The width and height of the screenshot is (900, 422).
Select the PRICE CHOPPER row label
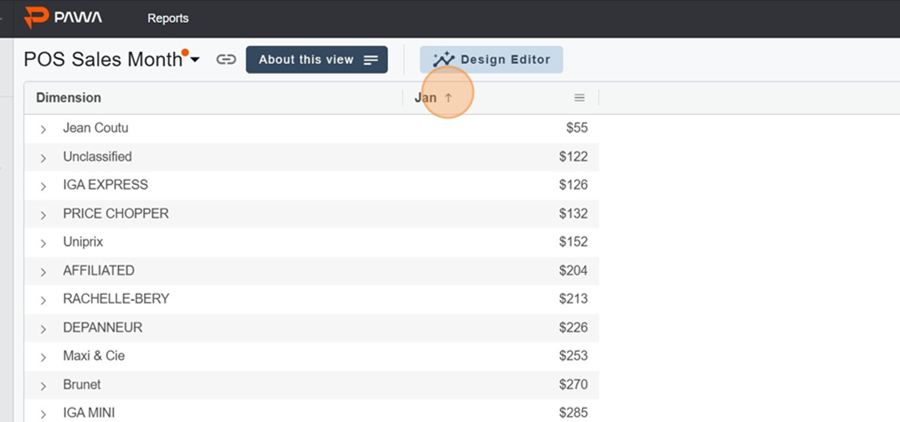coord(116,214)
